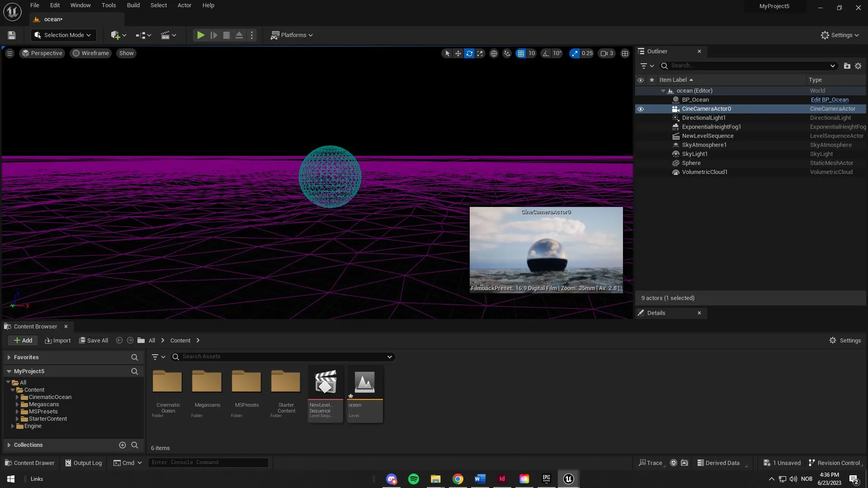Expand the Favorites section
This screenshot has width=868, height=488.
point(9,357)
